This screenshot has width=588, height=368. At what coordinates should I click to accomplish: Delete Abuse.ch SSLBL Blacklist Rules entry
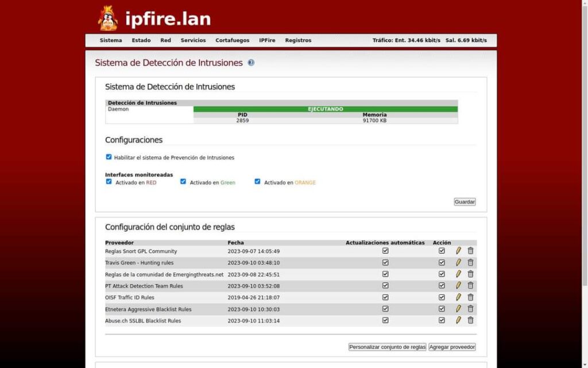coord(470,320)
